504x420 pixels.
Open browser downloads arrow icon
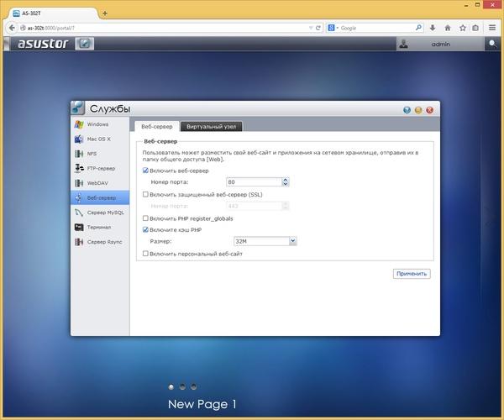click(x=433, y=28)
